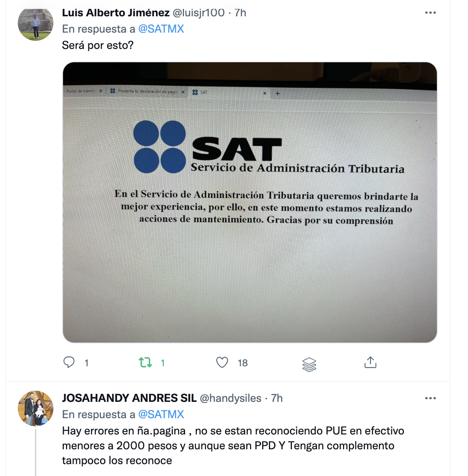This screenshot has height=476, width=468.
Task: Enlarge the SAT maintenance photo
Action: [250, 202]
